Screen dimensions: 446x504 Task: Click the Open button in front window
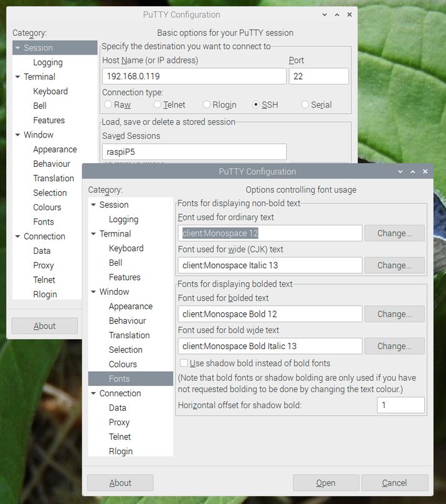(326, 483)
